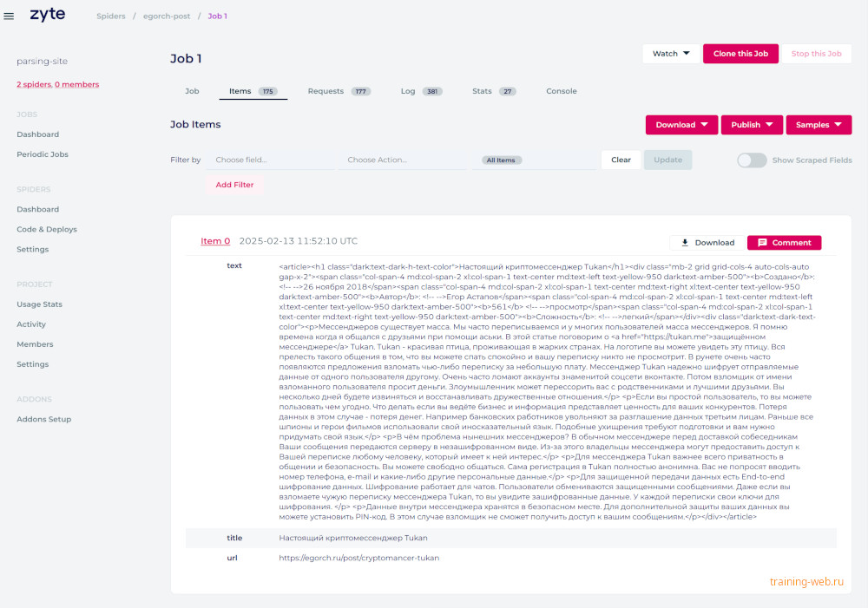Select the Choose field filter box

point(270,160)
